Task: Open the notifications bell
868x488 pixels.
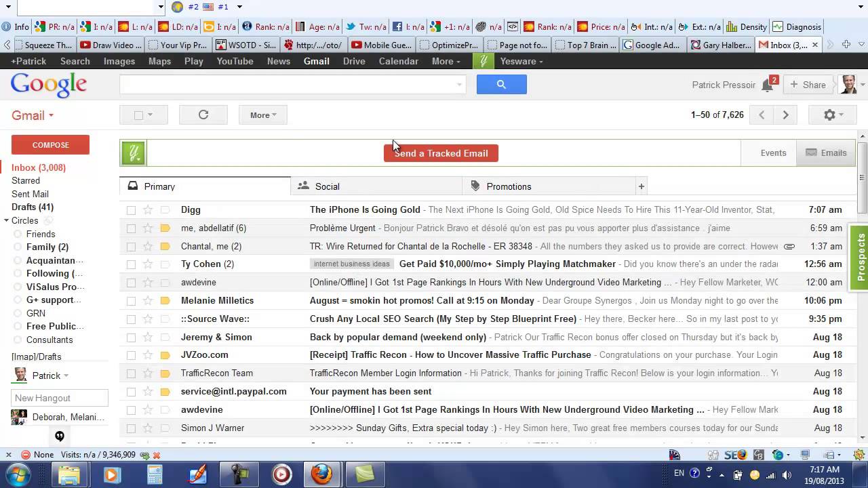Action: pos(768,85)
